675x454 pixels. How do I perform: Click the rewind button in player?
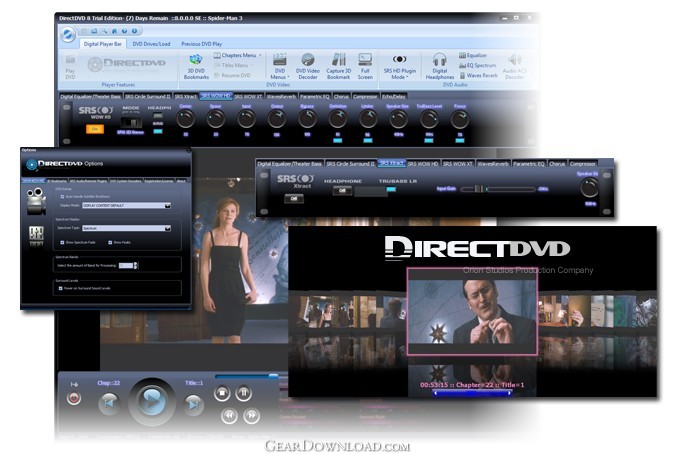coord(229,415)
